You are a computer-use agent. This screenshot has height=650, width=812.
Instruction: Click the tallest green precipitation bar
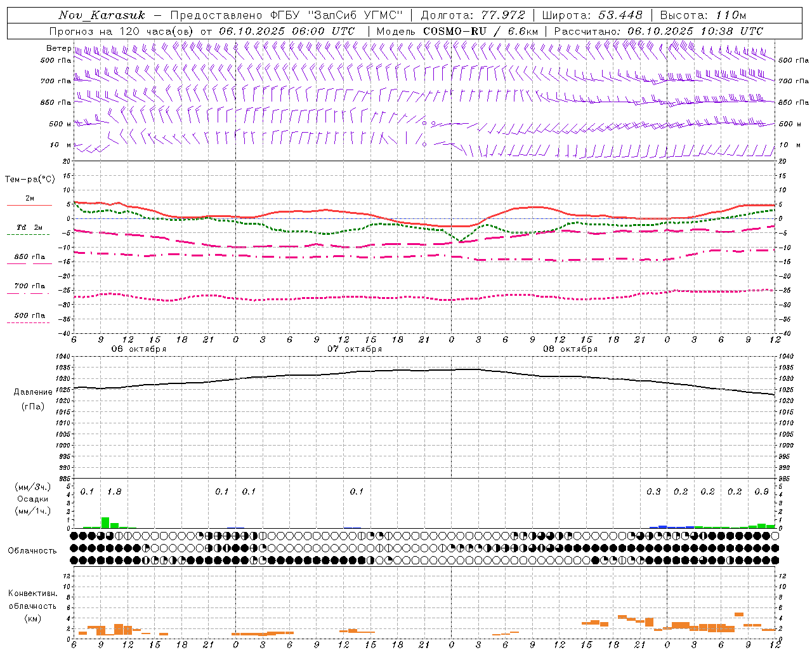tap(105, 523)
